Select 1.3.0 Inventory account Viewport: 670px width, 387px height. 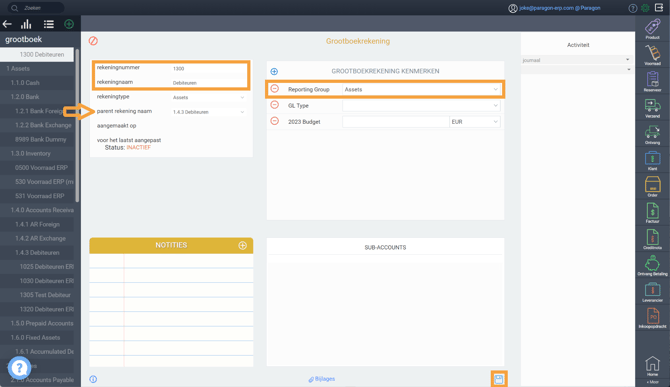click(x=37, y=153)
